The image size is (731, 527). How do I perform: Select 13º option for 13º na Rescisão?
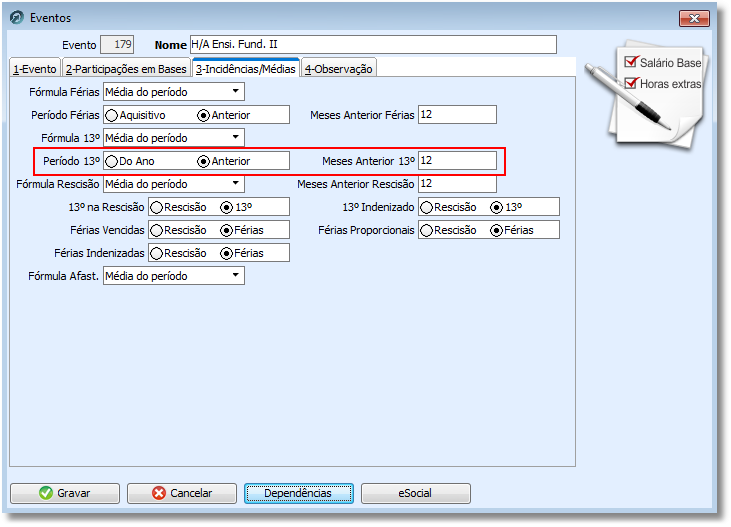[x=227, y=208]
